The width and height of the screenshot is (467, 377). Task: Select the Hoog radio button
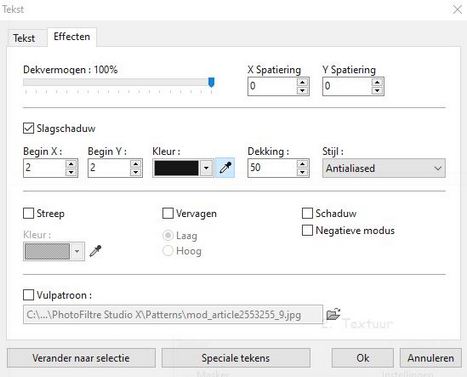(168, 251)
